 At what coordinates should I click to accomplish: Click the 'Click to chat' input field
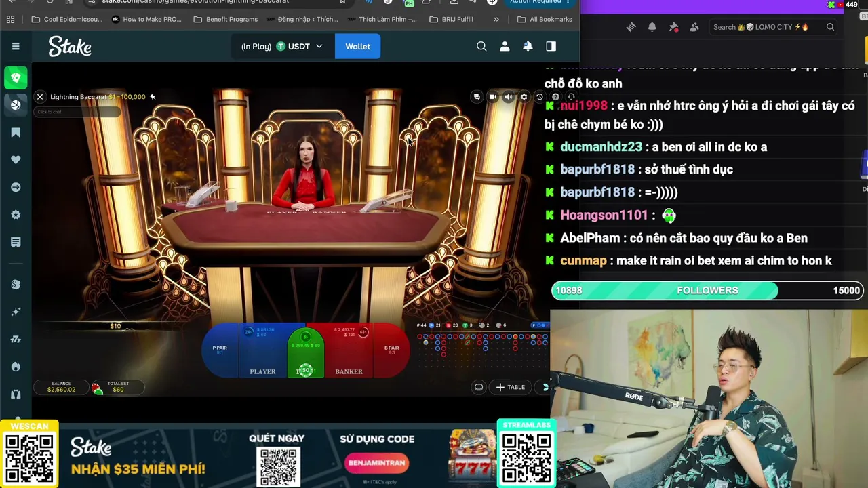click(x=77, y=112)
